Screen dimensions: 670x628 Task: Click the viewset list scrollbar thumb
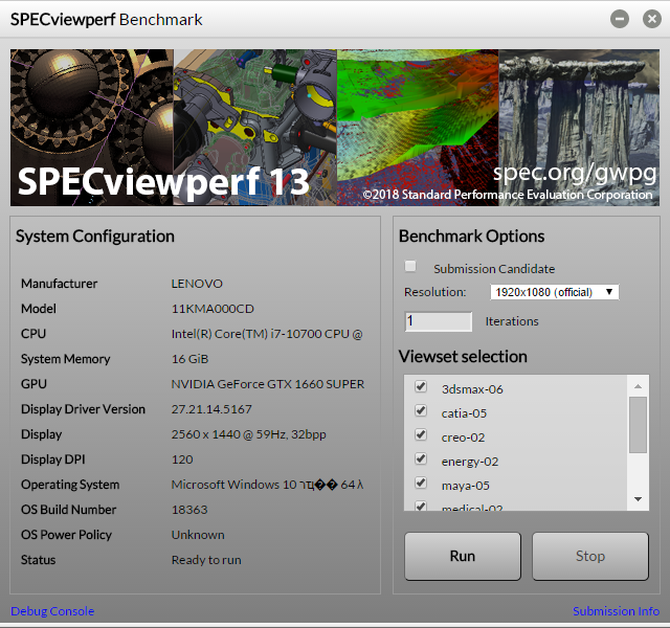click(x=637, y=425)
